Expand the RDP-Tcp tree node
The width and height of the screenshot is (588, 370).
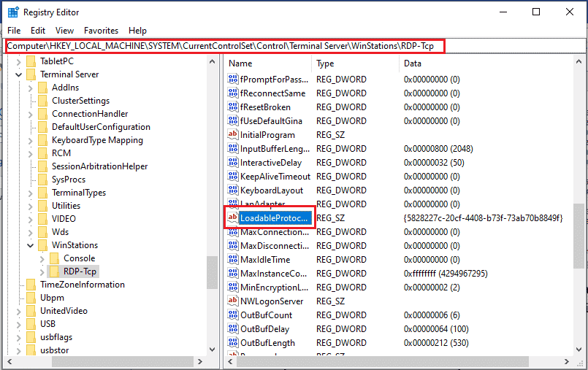pos(42,272)
